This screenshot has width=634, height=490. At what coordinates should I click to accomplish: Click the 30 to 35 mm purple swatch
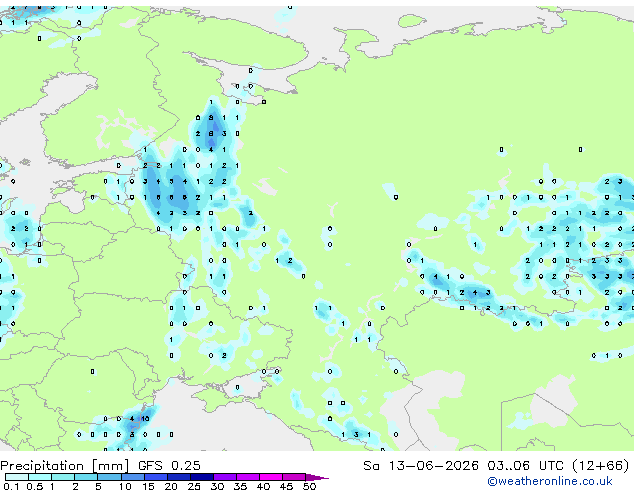(x=225, y=477)
